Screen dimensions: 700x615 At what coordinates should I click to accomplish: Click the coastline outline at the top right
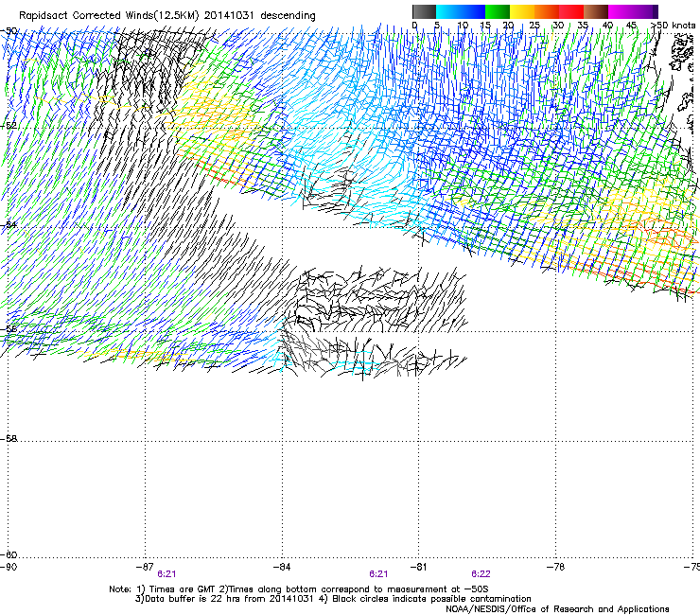pyautogui.click(x=683, y=54)
